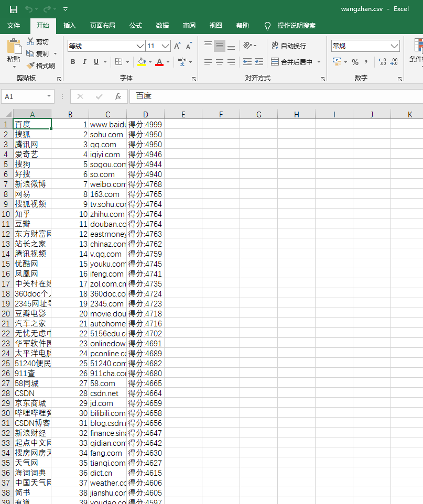
Task: Open the 文件 tab
Action: point(14,25)
